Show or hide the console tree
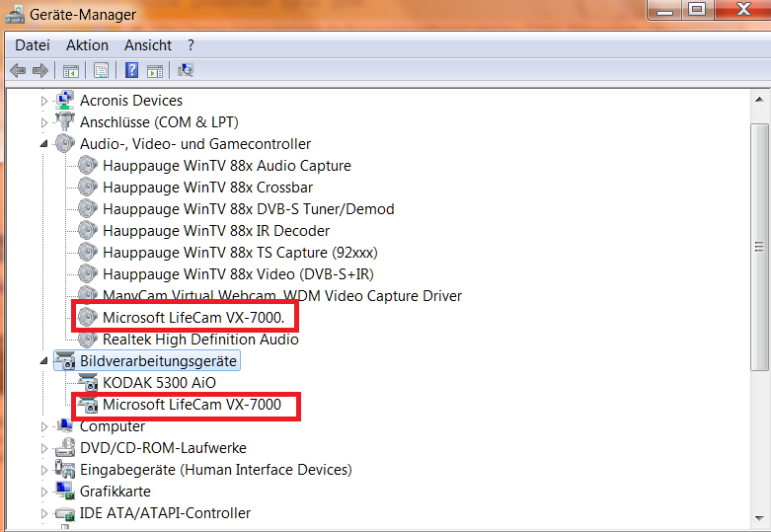The height and width of the screenshot is (532, 771). [71, 71]
